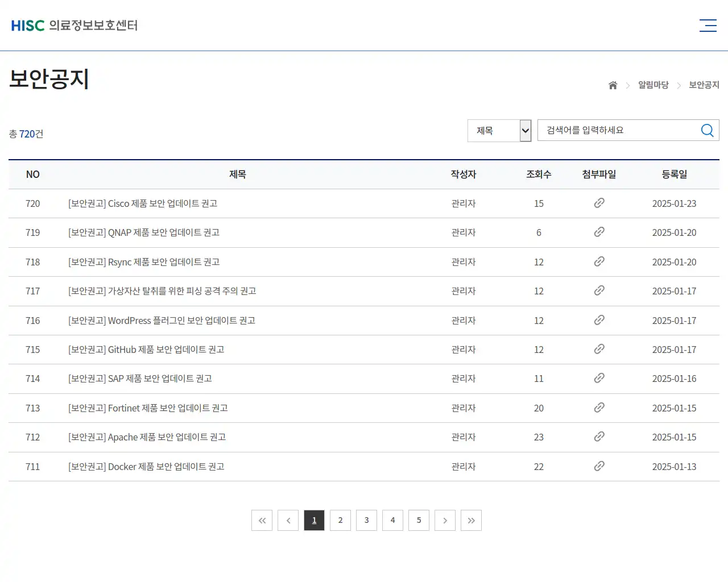The width and height of the screenshot is (728, 582).
Task: Go to page 5 of the notices
Action: click(419, 520)
